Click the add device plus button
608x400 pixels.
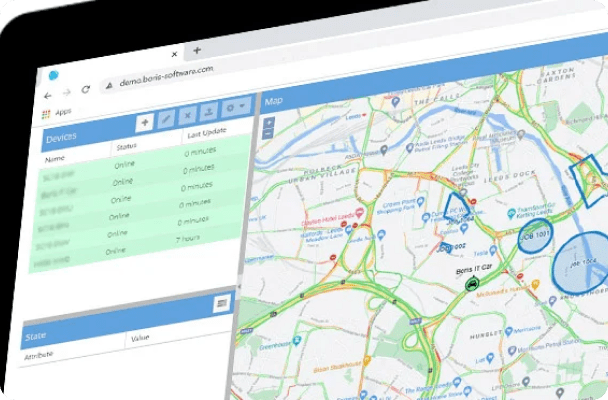[146, 122]
